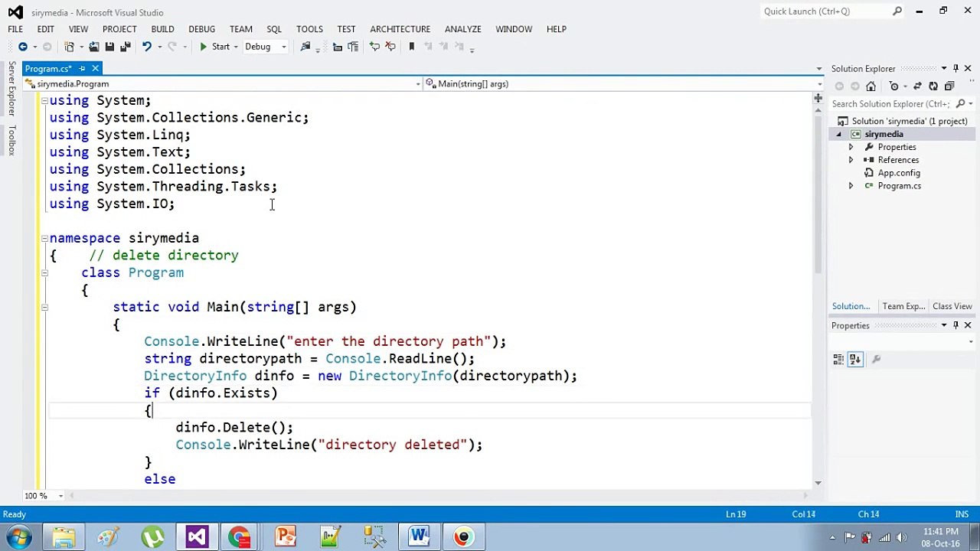
Task: Open the PROJECT menu
Action: 119,29
